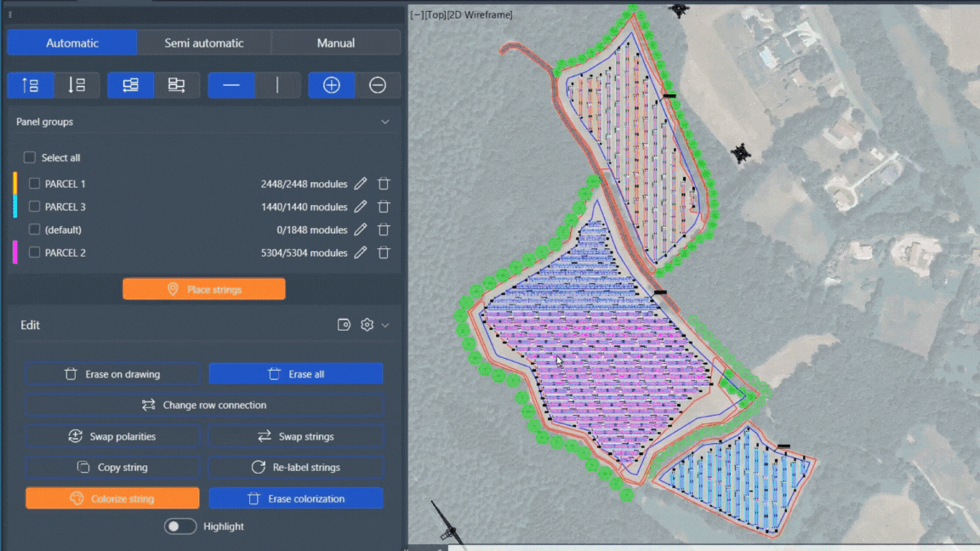Check the PARCEL 2 checkbox
Screen dimensions: 980x551
point(34,253)
